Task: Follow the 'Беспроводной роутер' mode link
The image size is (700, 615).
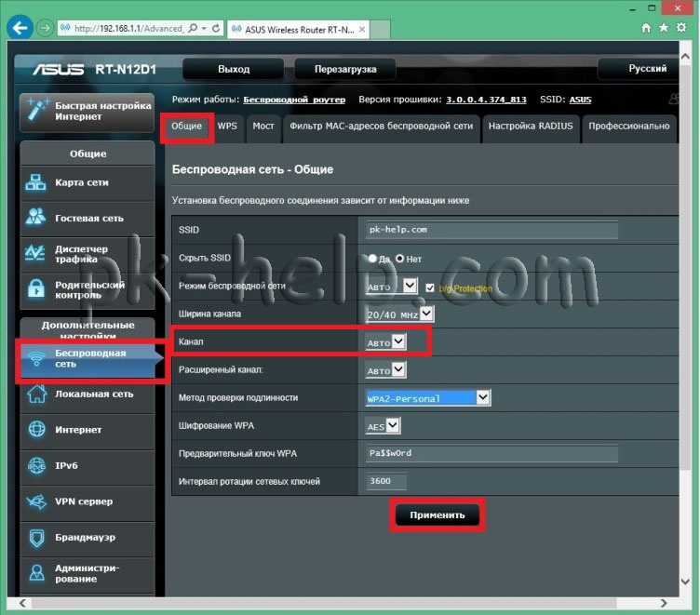Action: pos(294,100)
